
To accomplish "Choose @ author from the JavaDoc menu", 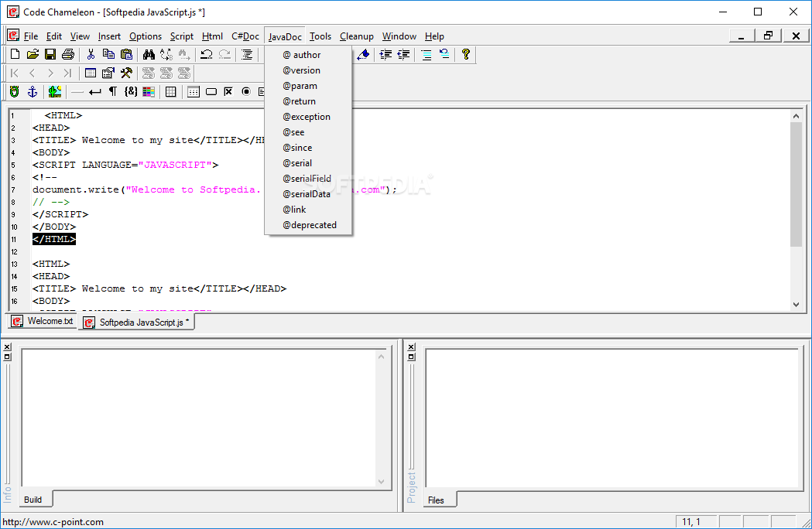I will tap(308, 55).
